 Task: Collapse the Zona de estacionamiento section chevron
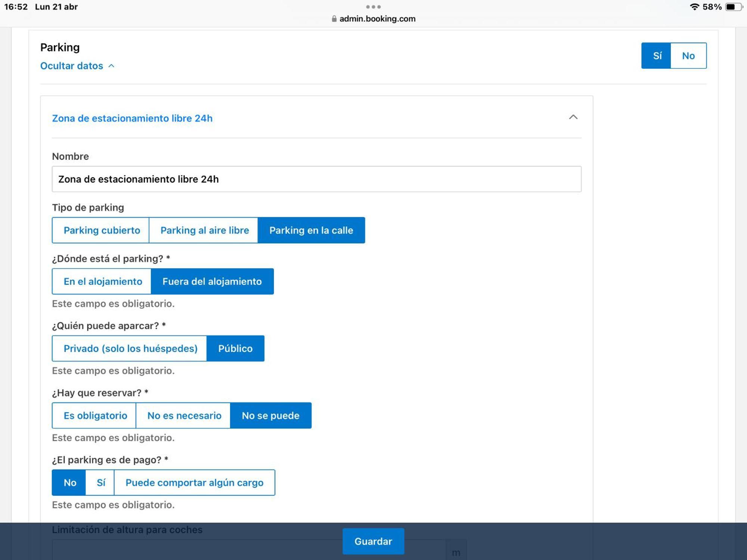[573, 118]
